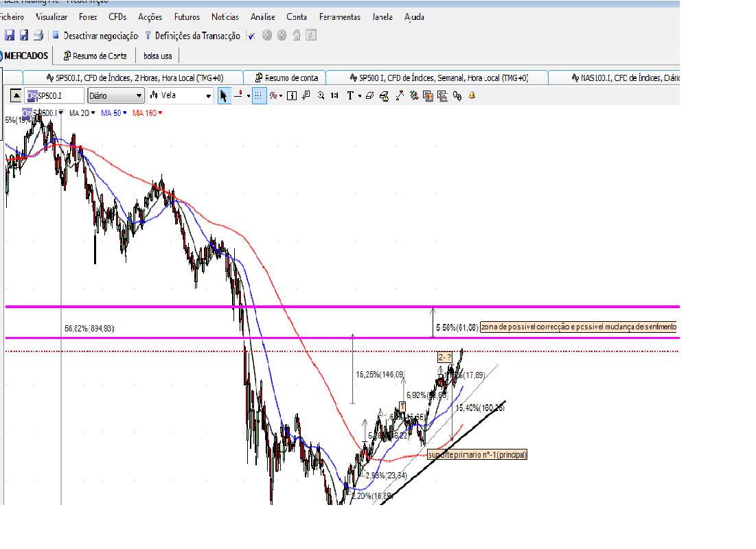Click the chart properties icon

pos(443,96)
